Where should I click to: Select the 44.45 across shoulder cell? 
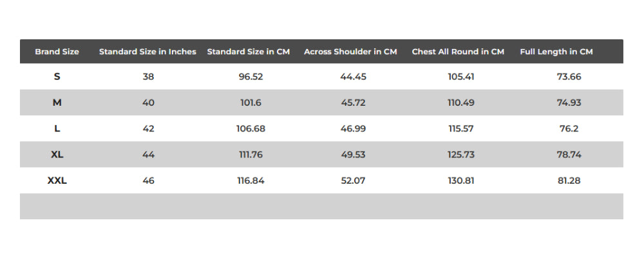[x=353, y=77]
